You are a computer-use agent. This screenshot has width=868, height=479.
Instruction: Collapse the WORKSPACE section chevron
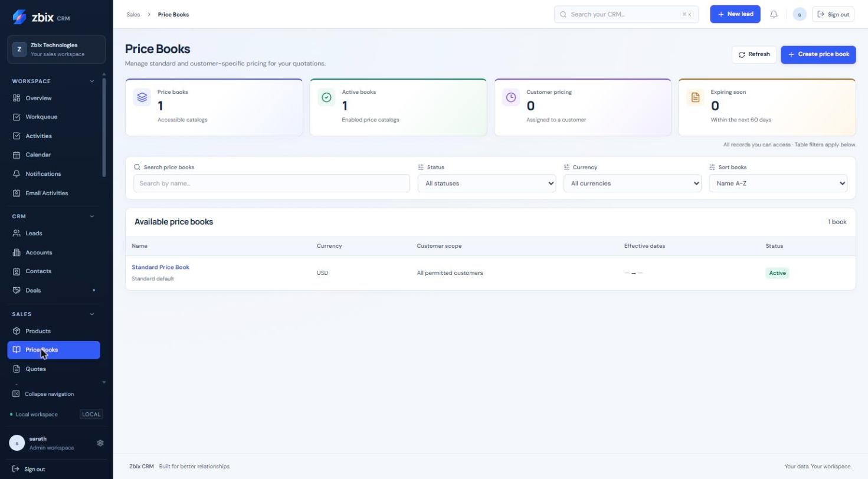click(92, 81)
